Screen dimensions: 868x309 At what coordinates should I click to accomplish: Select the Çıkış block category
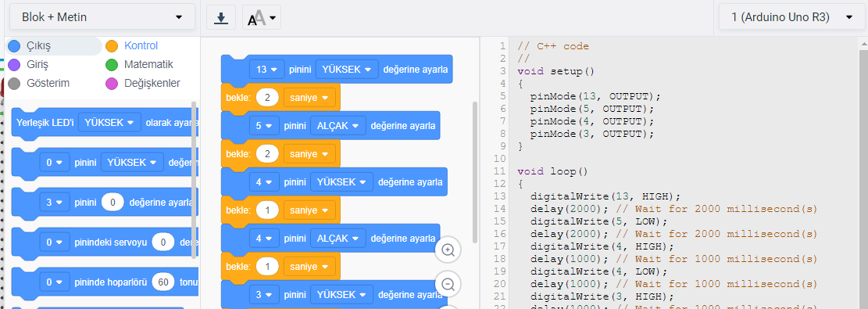coord(53,45)
